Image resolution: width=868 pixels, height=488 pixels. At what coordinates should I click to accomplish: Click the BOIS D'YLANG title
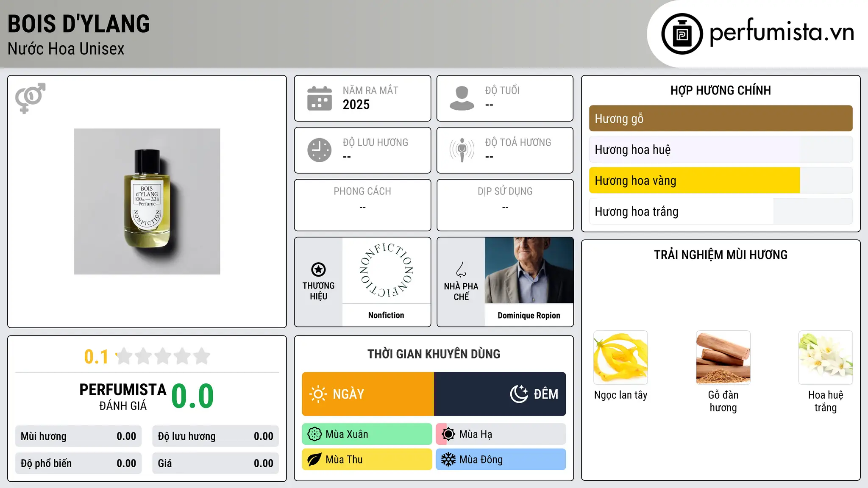point(79,24)
